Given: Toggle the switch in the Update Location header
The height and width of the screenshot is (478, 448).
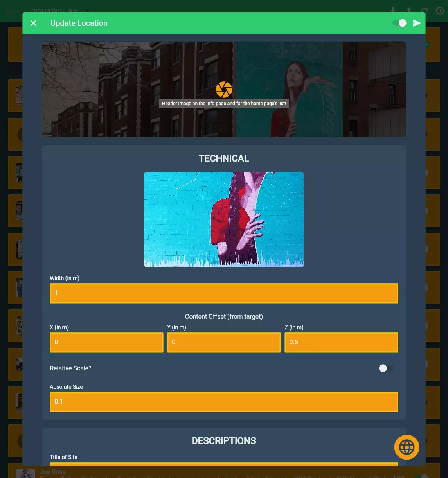Looking at the screenshot, I should coord(399,23).
